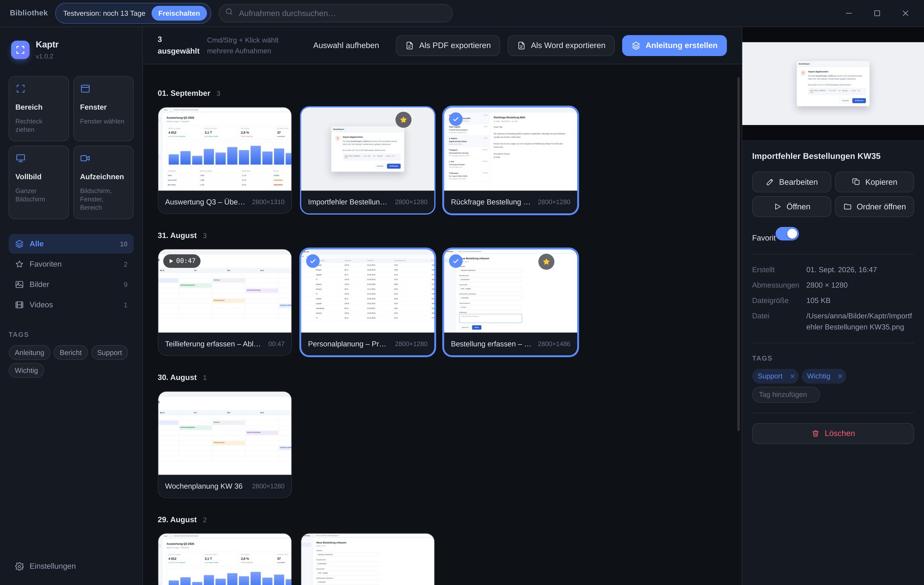Click the Öffnen button in details
The image size is (924, 585).
pos(791,207)
